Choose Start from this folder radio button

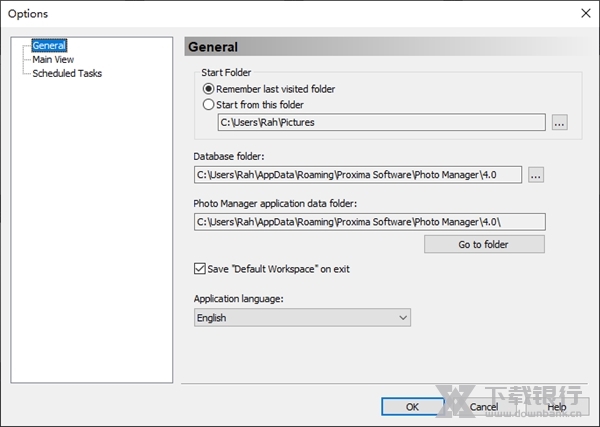point(209,104)
